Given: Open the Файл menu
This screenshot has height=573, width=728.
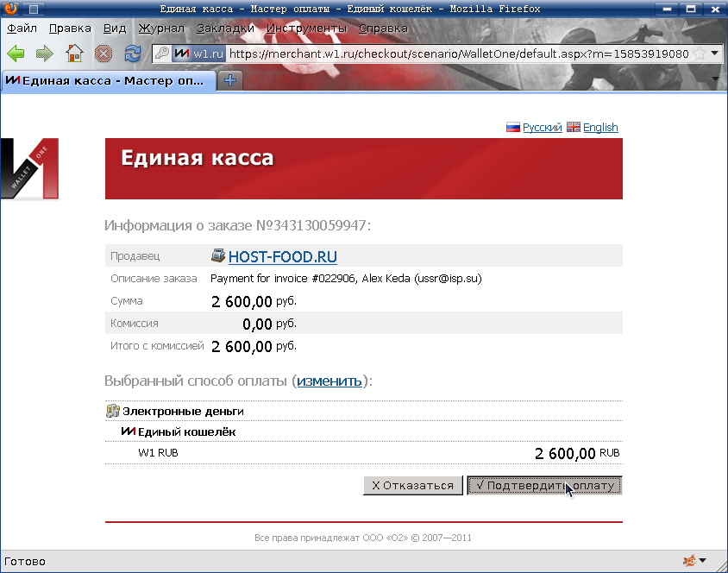Looking at the screenshot, I should (22, 28).
